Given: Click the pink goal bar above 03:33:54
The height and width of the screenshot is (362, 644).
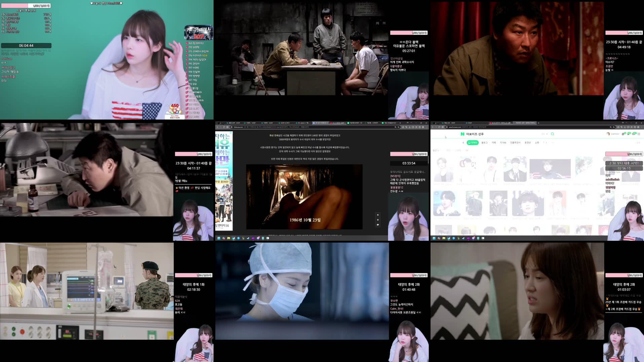Looking at the screenshot, I should click(x=409, y=154).
